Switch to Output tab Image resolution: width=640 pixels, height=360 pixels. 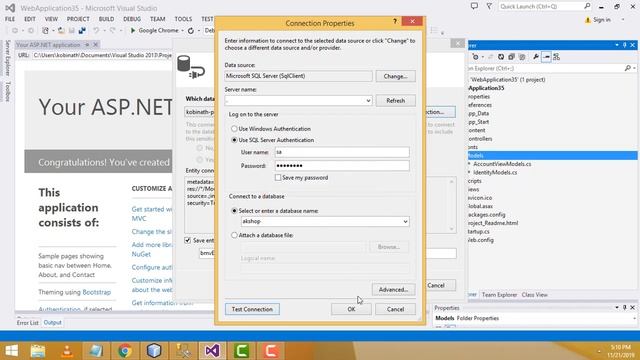click(x=52, y=322)
